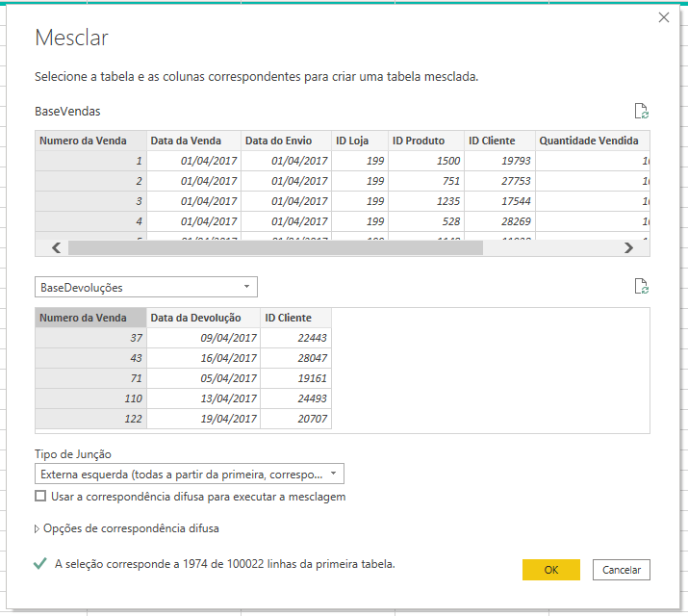Click cell 1235 in ID Produto column
Viewport: 688px width, 616px height.
(426, 201)
